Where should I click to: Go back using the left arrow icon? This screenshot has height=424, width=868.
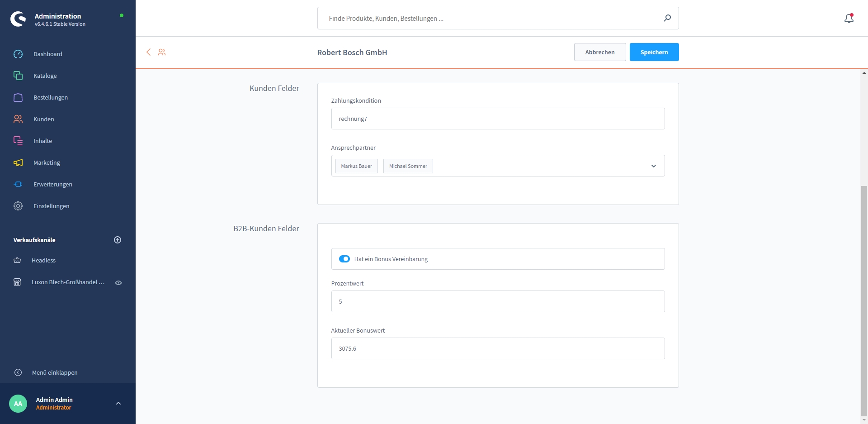pyautogui.click(x=148, y=52)
